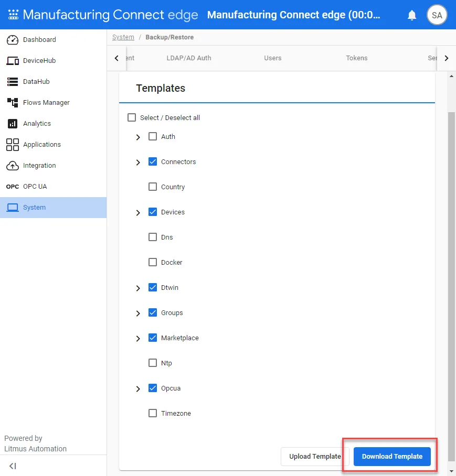This screenshot has width=456, height=476.
Task: Expand the Groups tree node
Action: click(x=138, y=313)
